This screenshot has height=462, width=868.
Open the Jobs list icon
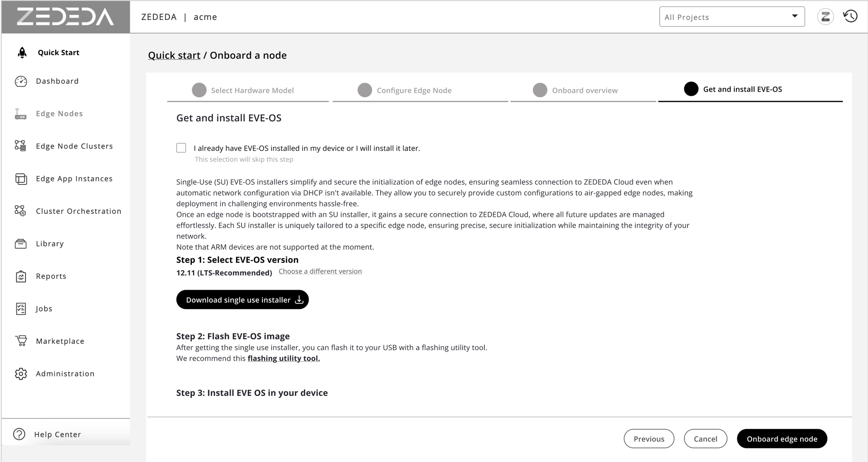[x=20, y=308]
